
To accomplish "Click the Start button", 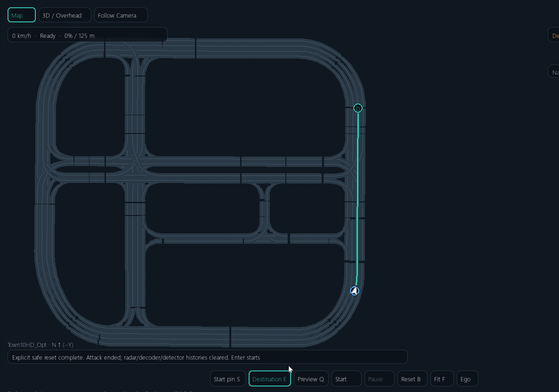I will (x=346, y=379).
